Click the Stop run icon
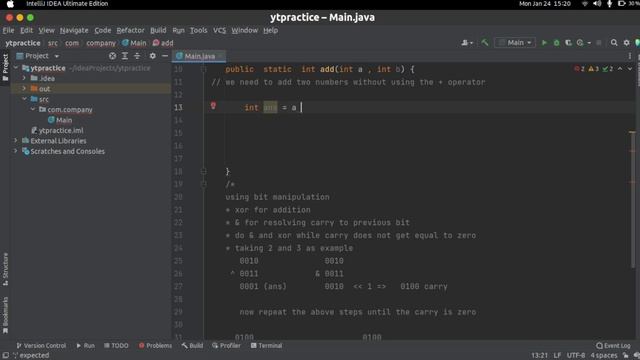Screen dimensions: 640x360 (599, 42)
